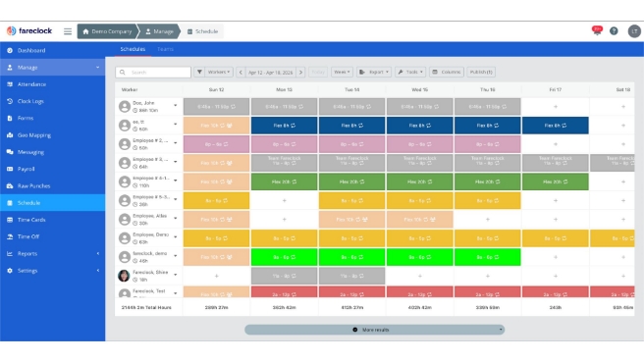Open Forms in sidebar

[53, 118]
